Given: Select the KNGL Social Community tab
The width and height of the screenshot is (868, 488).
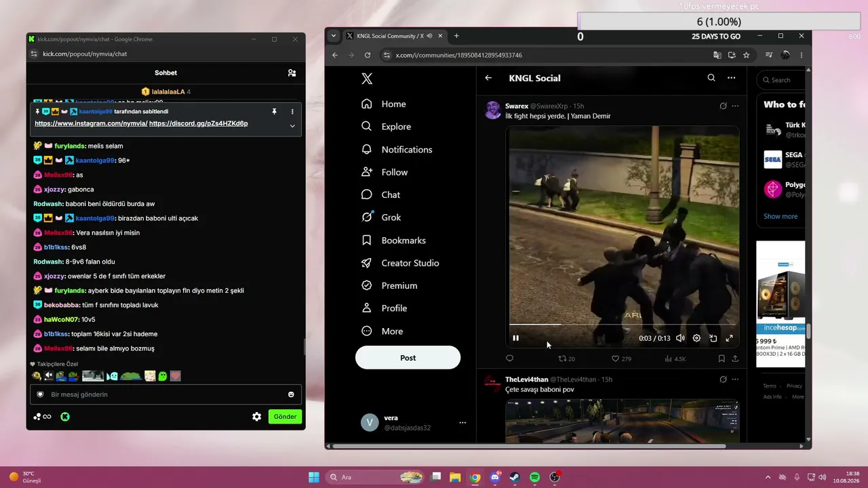Looking at the screenshot, I should [x=391, y=36].
